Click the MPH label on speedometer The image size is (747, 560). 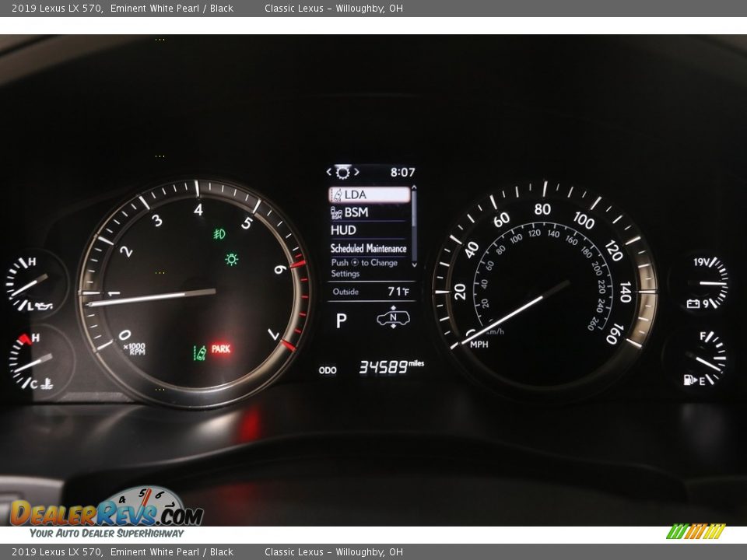click(479, 345)
